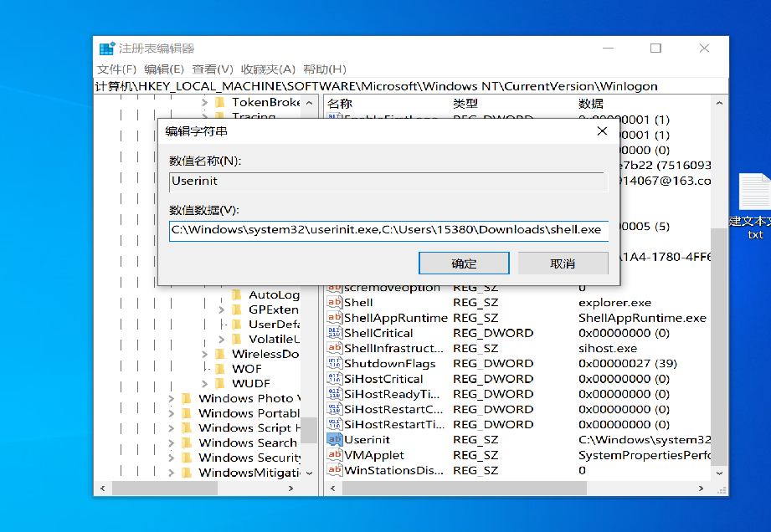Expand the GPExten tree node
Image resolution: width=771 pixels, height=532 pixels.
click(221, 309)
